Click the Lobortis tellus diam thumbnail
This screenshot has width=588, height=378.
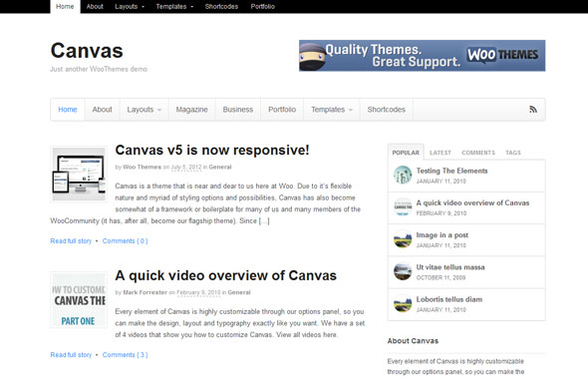pyautogui.click(x=403, y=303)
